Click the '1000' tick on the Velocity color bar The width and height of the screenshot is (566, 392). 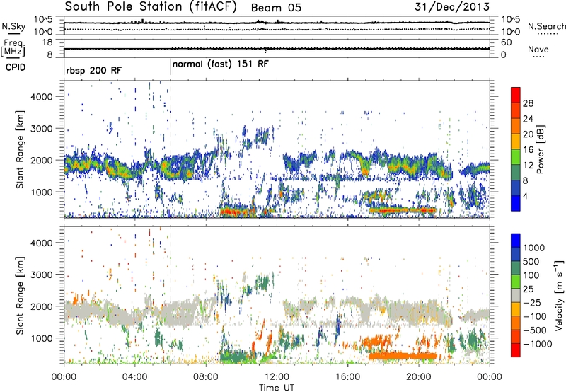coord(534,248)
